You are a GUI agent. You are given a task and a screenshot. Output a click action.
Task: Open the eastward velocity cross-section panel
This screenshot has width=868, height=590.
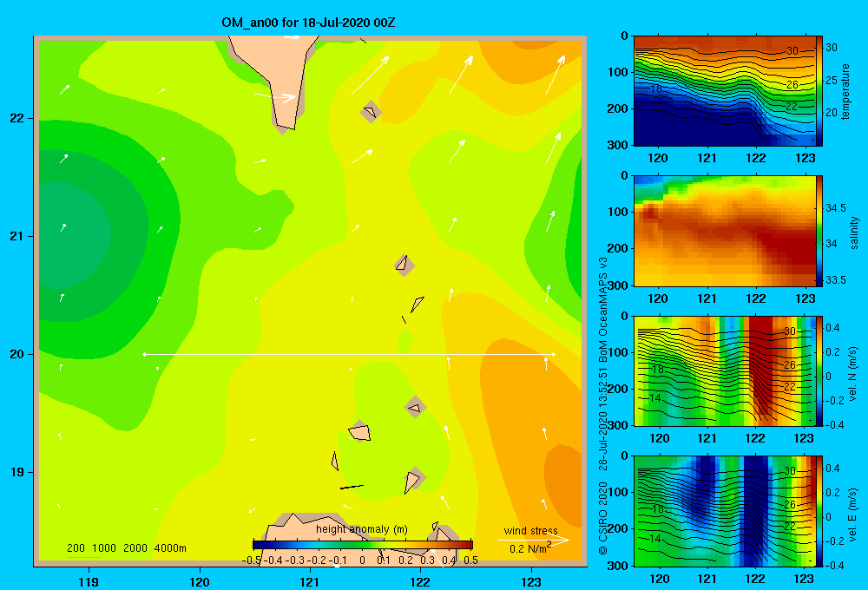click(x=725, y=511)
